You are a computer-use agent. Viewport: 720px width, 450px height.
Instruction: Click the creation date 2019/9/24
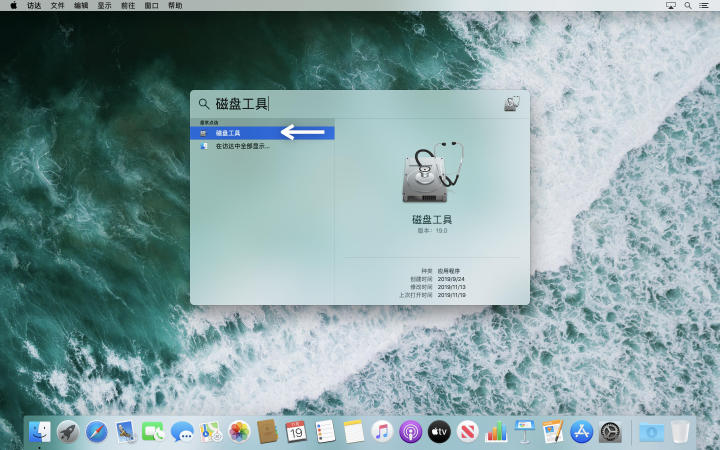[x=451, y=279]
